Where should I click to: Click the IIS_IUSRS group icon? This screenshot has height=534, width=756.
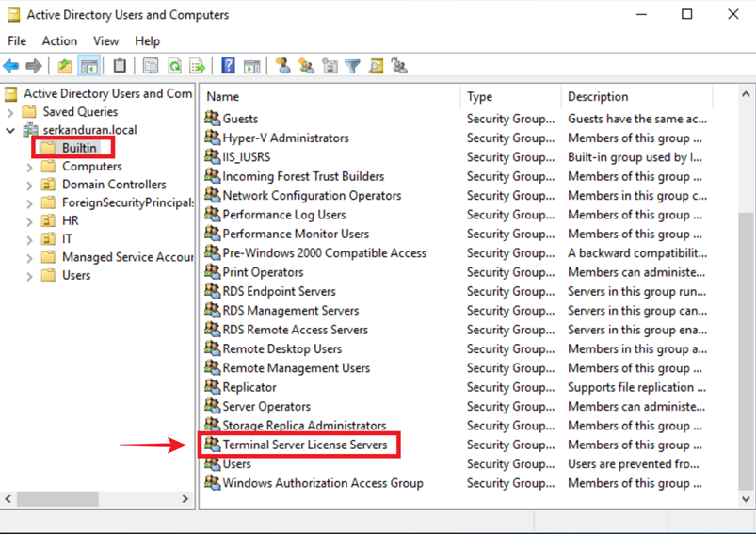click(x=212, y=155)
